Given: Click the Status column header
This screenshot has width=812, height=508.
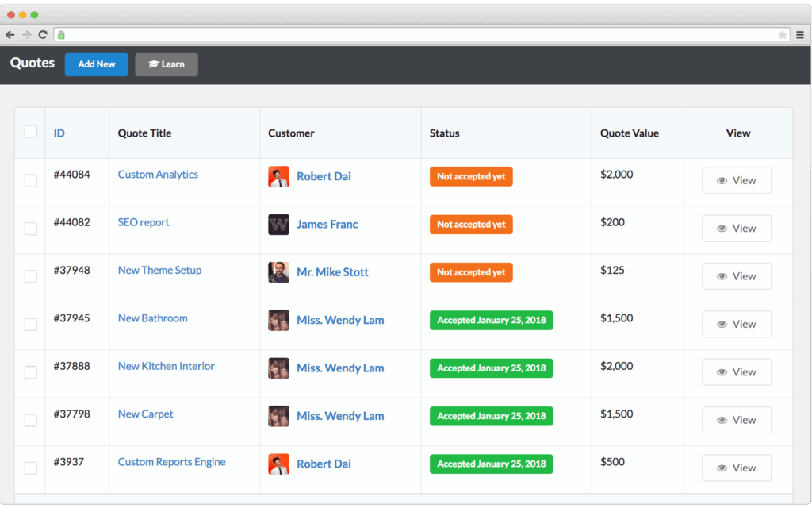Looking at the screenshot, I should tap(444, 133).
